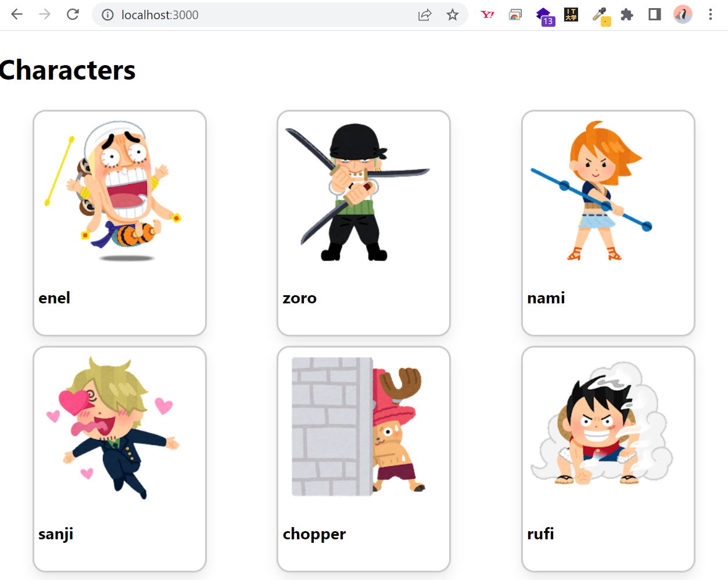Click the sanji character image
The width and height of the screenshot is (728, 580).
click(x=113, y=428)
